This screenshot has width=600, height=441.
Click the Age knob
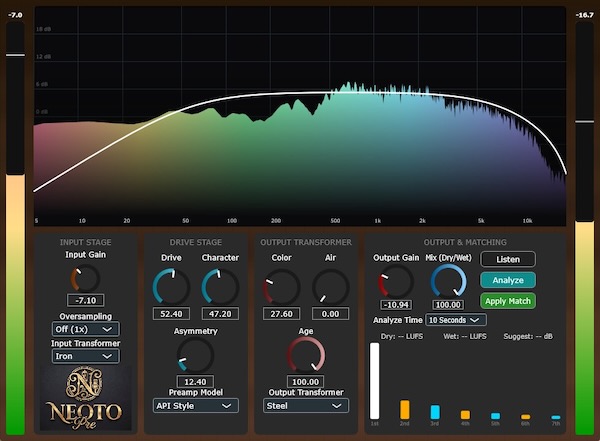pyautogui.click(x=305, y=356)
